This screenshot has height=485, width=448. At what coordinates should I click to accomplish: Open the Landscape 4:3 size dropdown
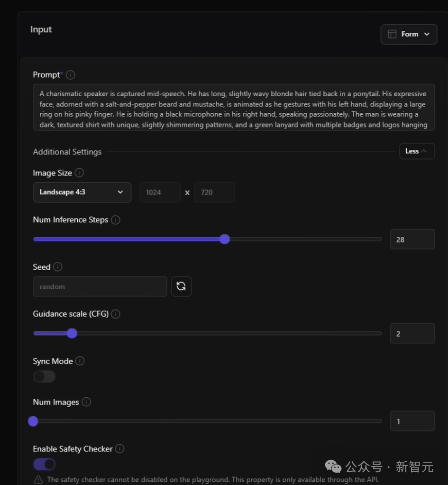click(x=82, y=192)
